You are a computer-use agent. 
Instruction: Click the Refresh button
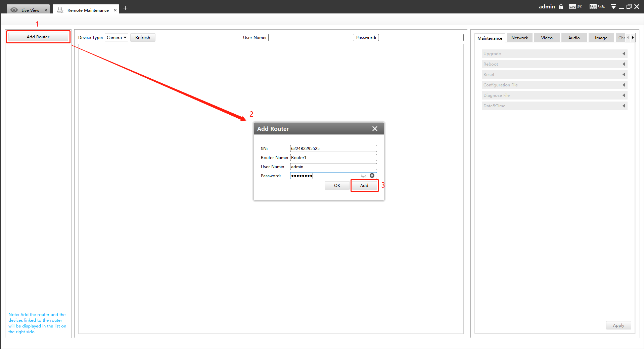pos(143,37)
